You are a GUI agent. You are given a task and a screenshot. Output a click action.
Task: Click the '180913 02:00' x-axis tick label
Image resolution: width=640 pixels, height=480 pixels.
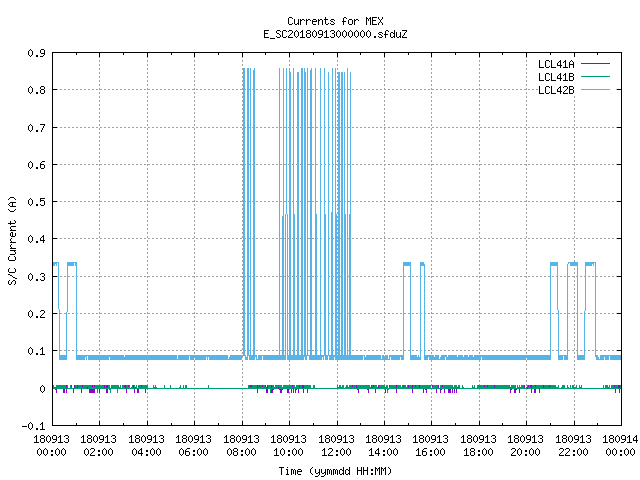point(98,446)
